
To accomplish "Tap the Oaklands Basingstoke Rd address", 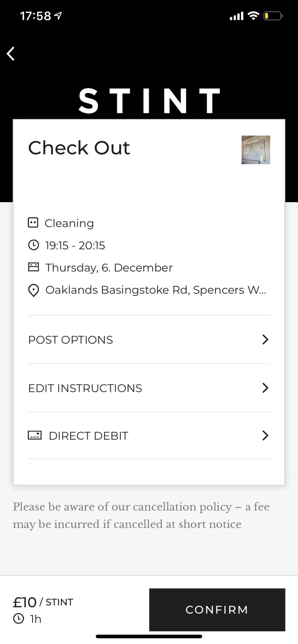I will [x=155, y=290].
